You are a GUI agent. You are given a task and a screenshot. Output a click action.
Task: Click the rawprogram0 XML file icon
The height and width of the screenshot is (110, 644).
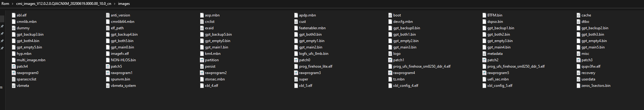point(13,73)
